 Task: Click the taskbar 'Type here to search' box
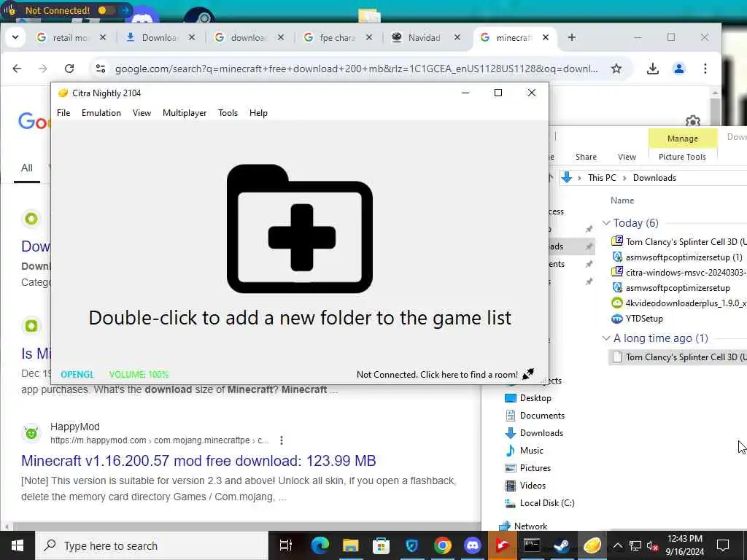152,545
